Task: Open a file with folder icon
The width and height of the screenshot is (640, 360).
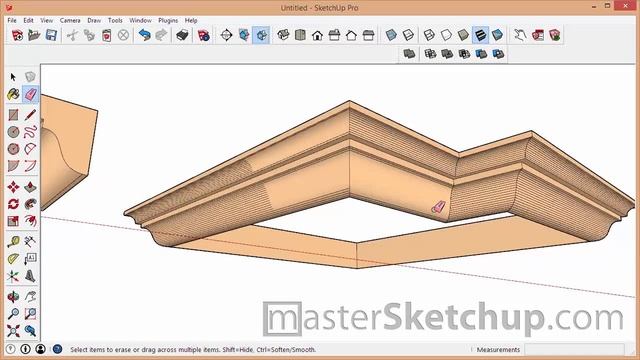Action: pyautogui.click(x=34, y=35)
